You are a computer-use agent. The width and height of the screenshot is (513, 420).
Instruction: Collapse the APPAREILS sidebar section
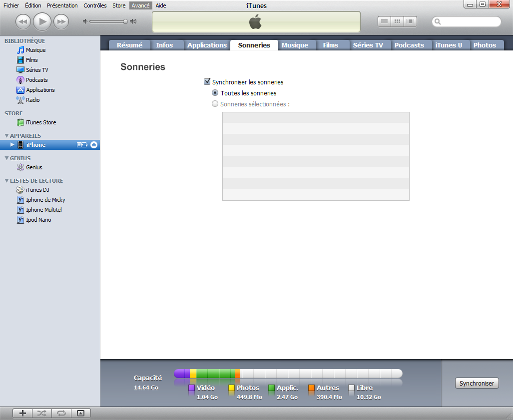click(6, 135)
